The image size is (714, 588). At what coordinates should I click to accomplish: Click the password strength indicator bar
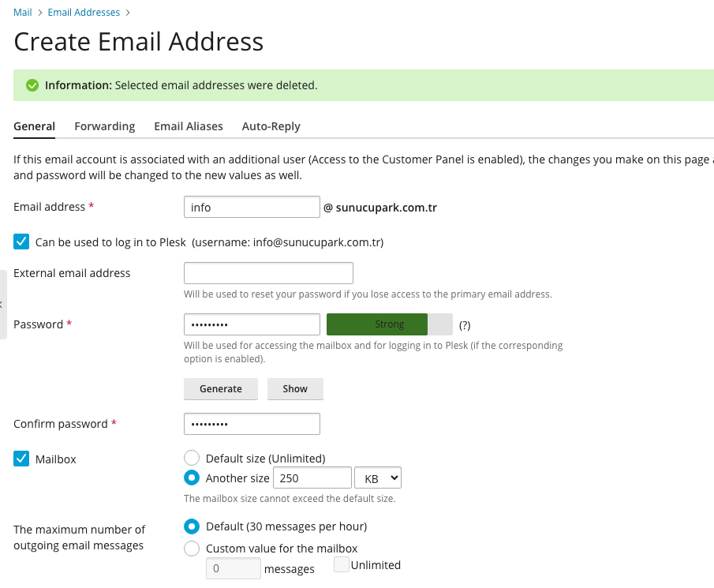coord(390,324)
